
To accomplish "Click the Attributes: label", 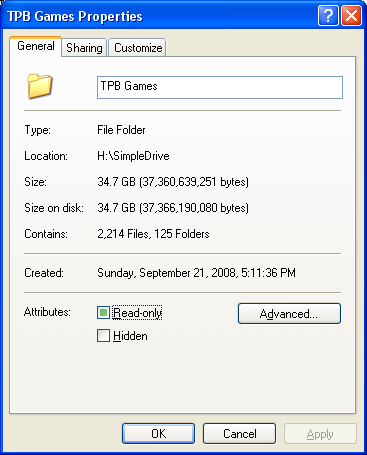I will [x=47, y=312].
